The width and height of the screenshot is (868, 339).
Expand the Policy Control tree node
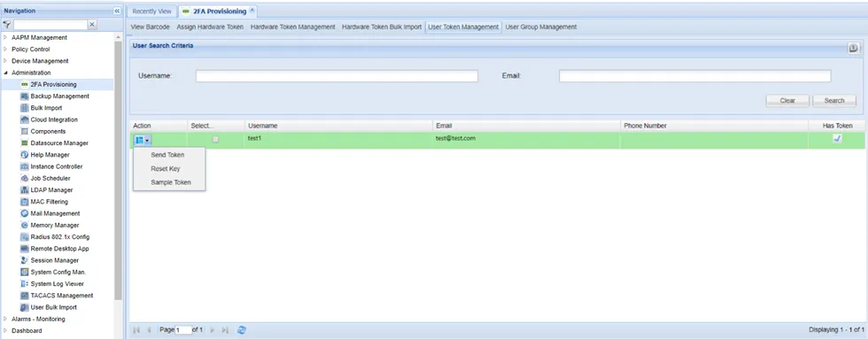coord(5,50)
